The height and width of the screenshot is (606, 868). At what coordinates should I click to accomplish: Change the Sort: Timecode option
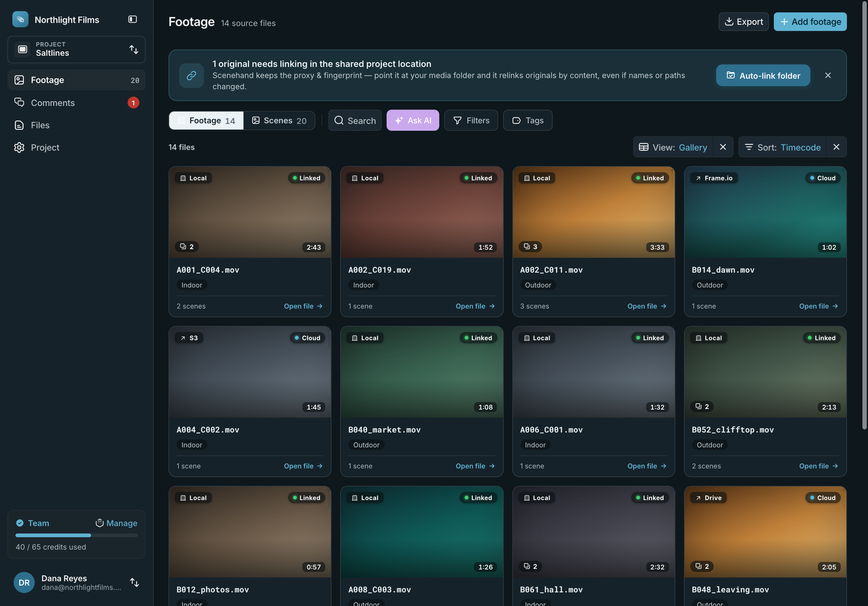[783, 147]
